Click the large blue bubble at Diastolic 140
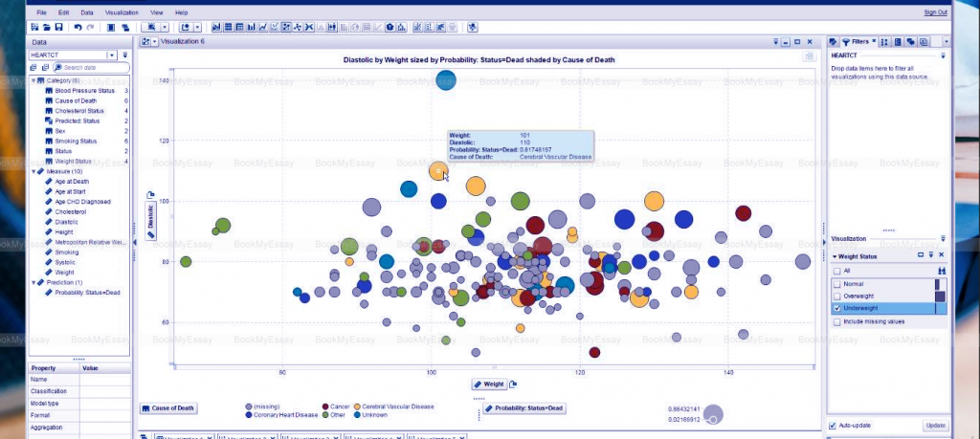 446,79
